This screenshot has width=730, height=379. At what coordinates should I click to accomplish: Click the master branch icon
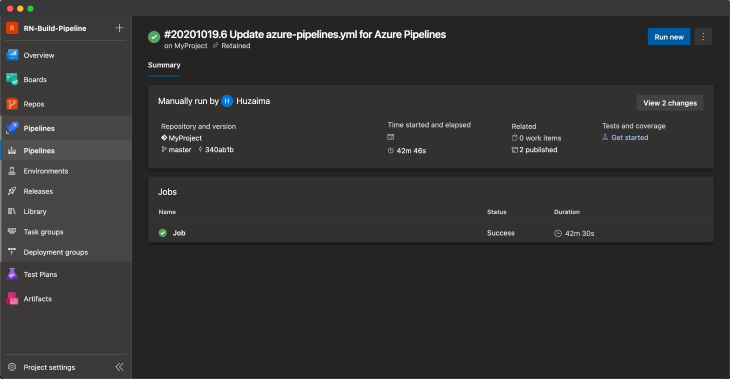[x=164, y=149]
